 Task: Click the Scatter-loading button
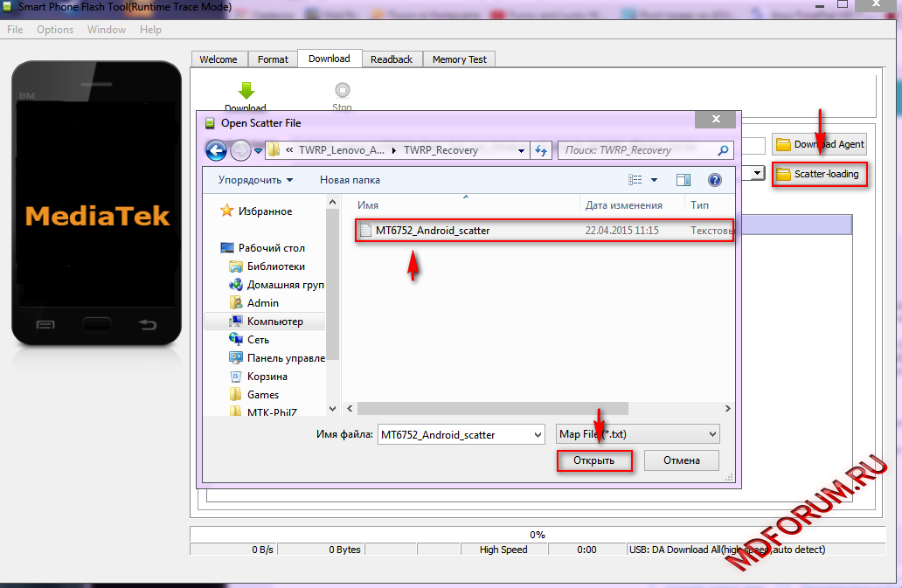tap(820, 174)
